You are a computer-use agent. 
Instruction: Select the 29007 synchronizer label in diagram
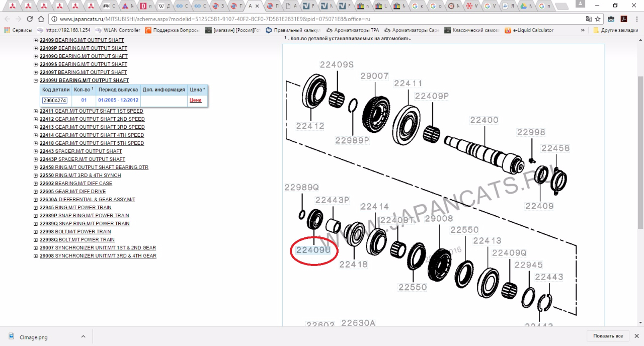coord(374,76)
